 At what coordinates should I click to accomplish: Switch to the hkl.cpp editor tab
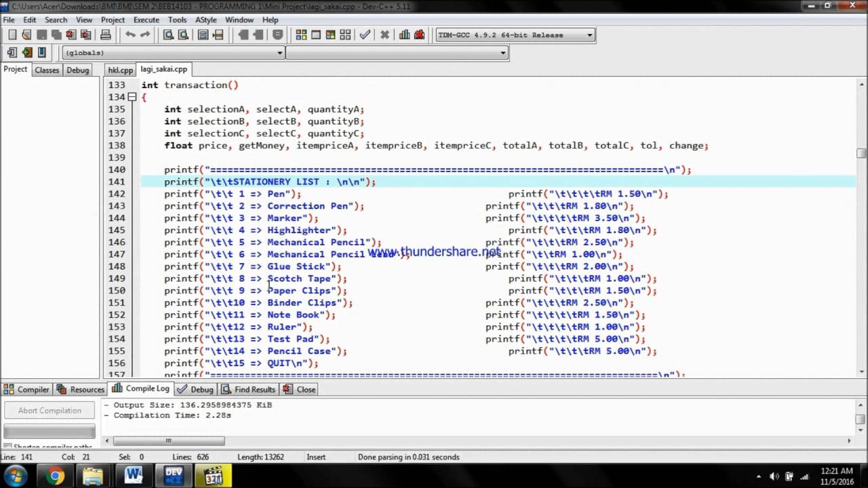coord(121,70)
